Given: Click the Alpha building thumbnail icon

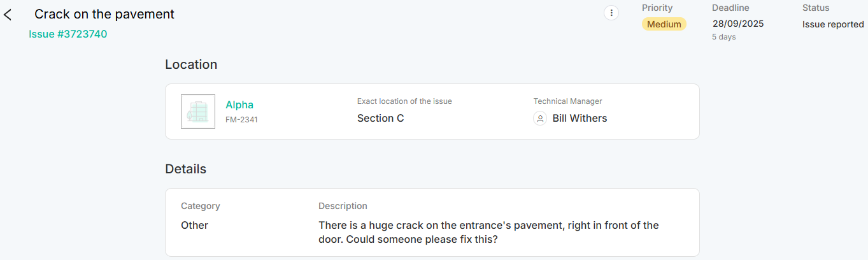Looking at the screenshot, I should pos(197,112).
